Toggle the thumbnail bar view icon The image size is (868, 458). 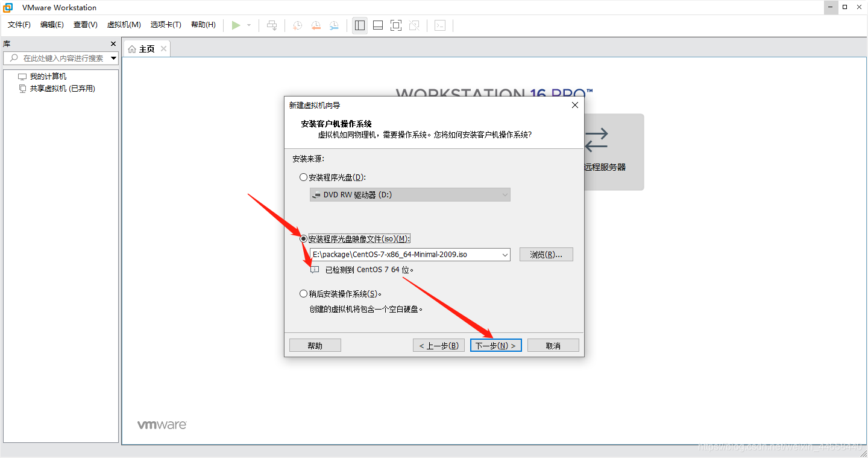[378, 25]
